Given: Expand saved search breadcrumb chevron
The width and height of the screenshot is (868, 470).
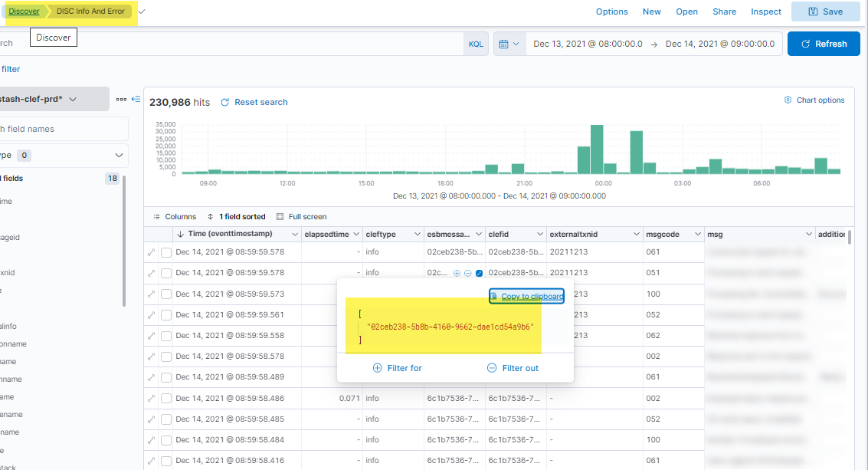Looking at the screenshot, I should (142, 12).
